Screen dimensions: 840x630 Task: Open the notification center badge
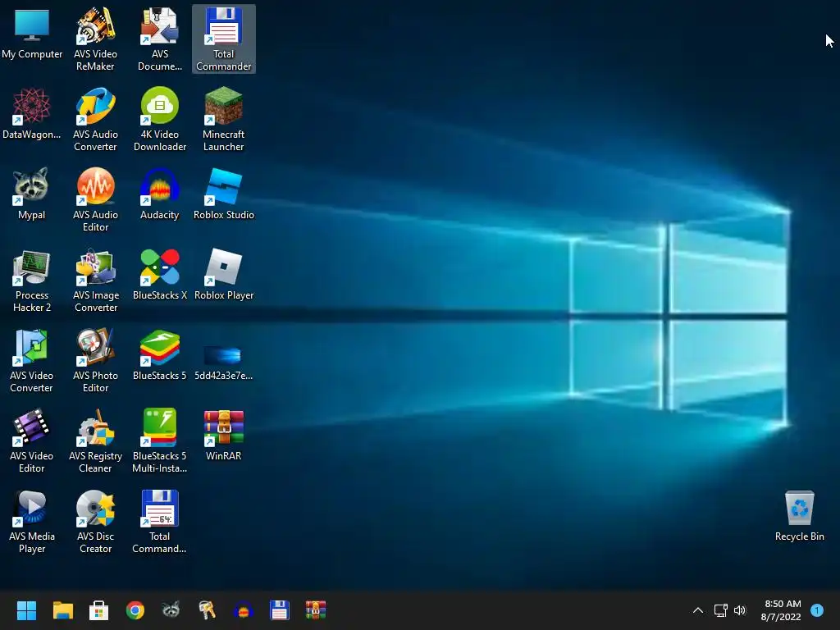coord(817,610)
